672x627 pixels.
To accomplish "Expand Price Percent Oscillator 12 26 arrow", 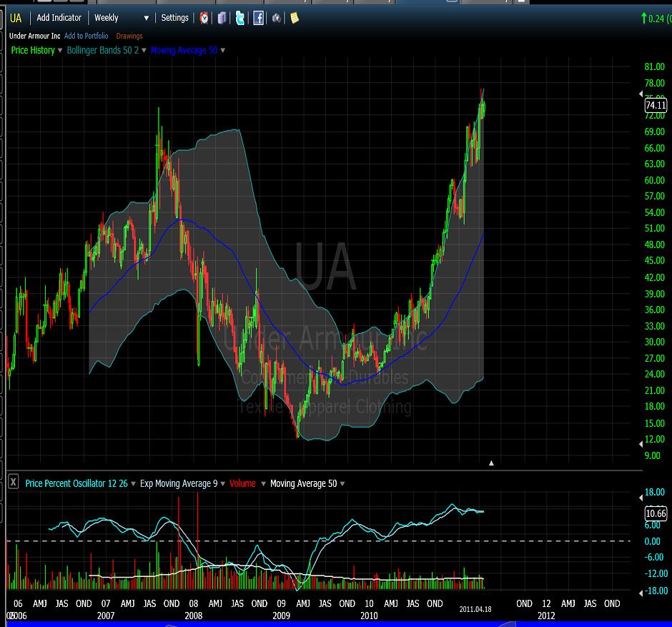I will [134, 484].
